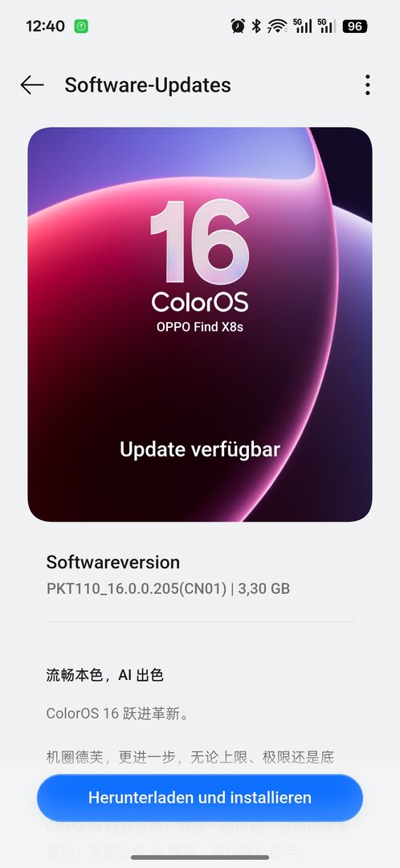Tap the 流畅本色，AI 出色 changelog heading
Screen dimensions: 400x868
(104, 675)
